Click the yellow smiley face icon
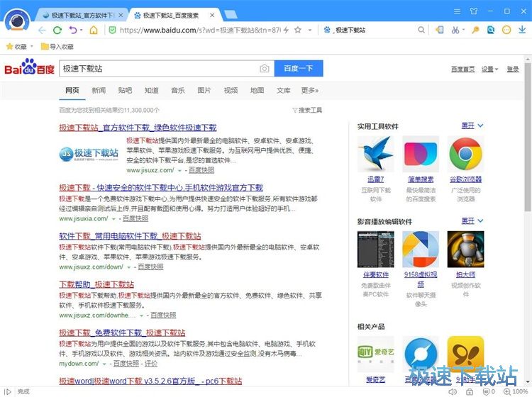 coord(506,30)
